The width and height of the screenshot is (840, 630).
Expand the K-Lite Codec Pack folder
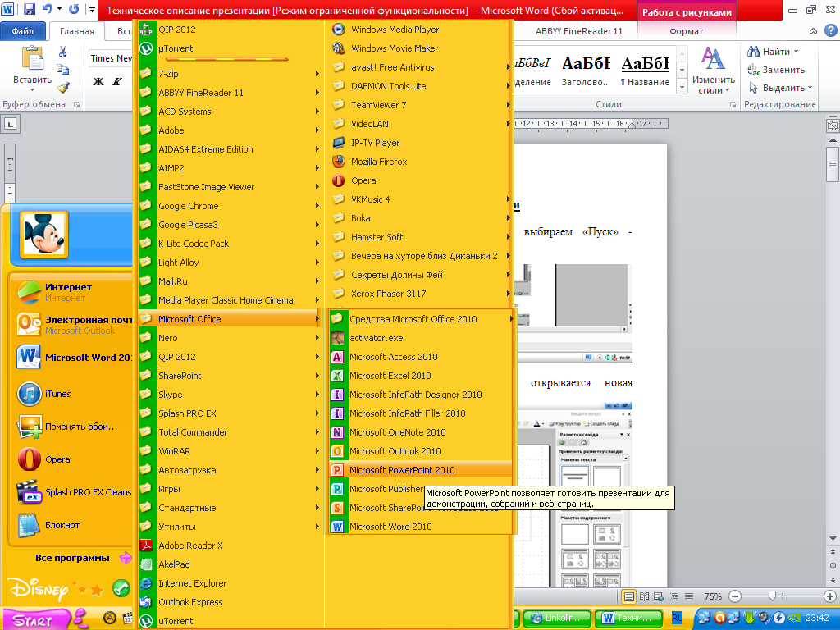[x=231, y=243]
